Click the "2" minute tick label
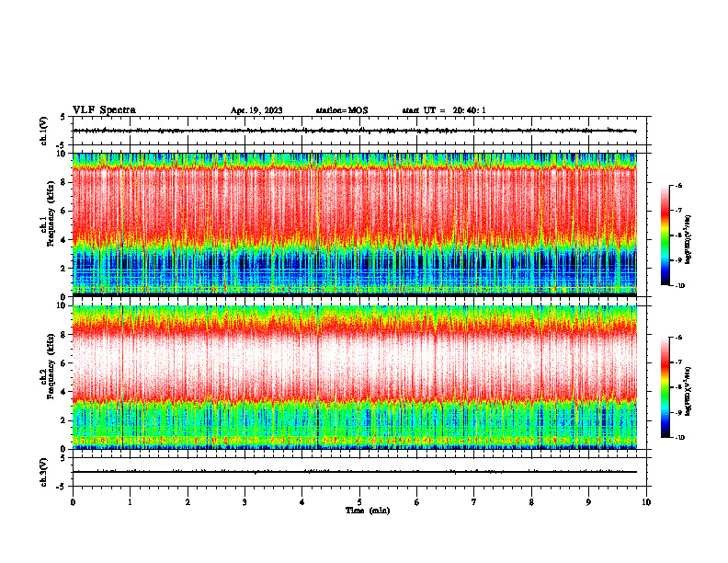The image size is (728, 563). 188,502
